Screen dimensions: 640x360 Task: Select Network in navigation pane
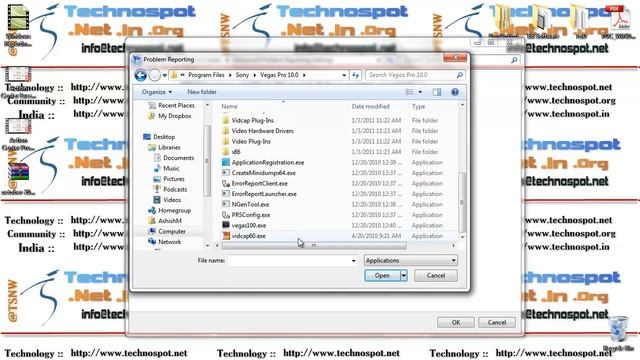coord(165,242)
